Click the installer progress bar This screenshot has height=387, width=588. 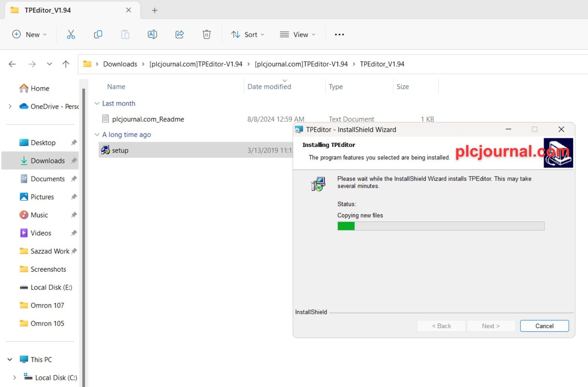point(441,226)
